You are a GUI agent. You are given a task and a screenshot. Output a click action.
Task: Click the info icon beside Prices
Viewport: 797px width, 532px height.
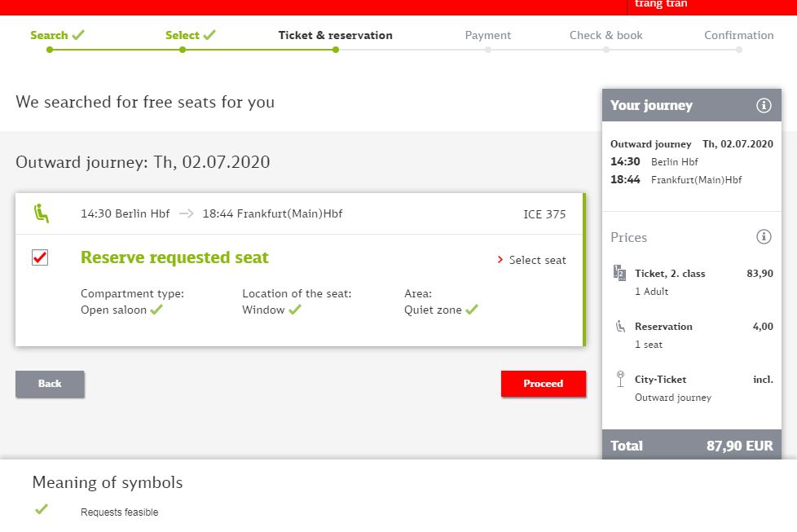pyautogui.click(x=763, y=237)
